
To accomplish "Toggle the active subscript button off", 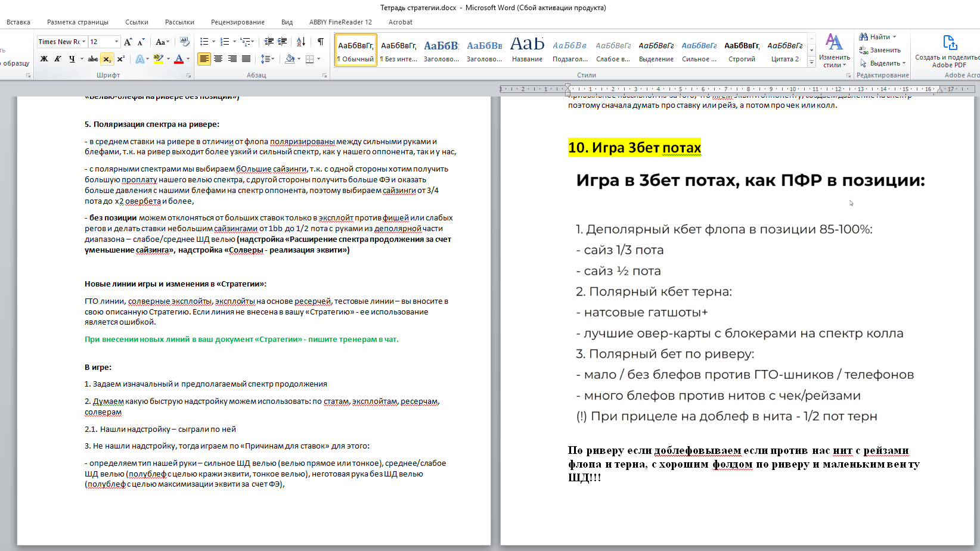I will tap(107, 59).
